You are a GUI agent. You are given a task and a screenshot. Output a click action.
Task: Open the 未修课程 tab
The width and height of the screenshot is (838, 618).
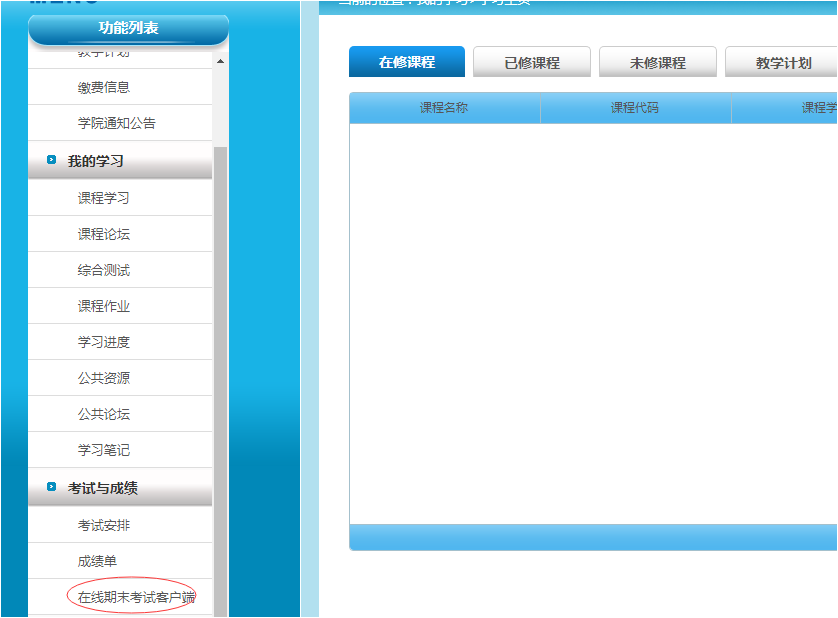click(658, 62)
